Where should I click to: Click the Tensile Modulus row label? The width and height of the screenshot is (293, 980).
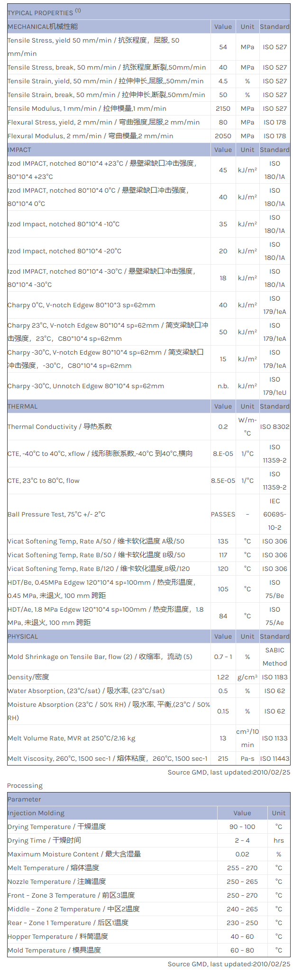point(87,108)
